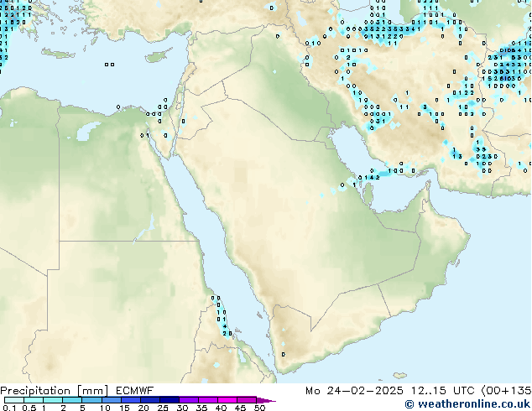Image resolution: width=532 pixels, height=411 pixels.
Task: Click the over-50 mm legend arrow tip
Action: pos(266,400)
